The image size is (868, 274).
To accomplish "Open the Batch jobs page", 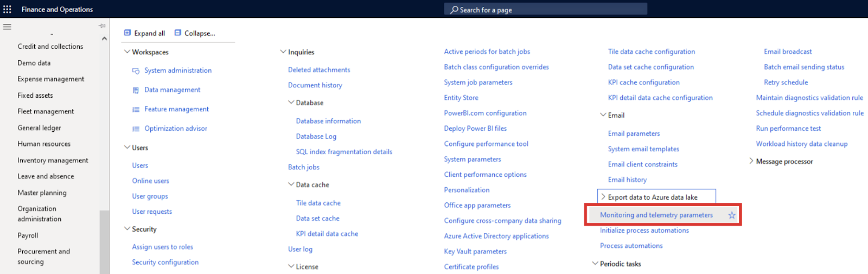I will pyautogui.click(x=304, y=167).
